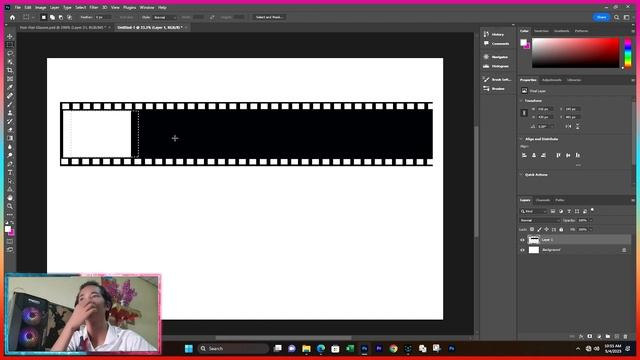Open the Opacity dropdown arrow
Screen dimensions: 640x360
[591, 220]
